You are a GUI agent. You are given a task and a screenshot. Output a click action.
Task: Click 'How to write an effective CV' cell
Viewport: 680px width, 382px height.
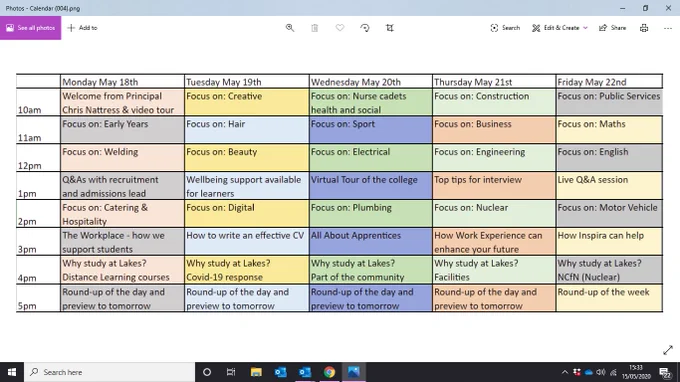point(246,242)
